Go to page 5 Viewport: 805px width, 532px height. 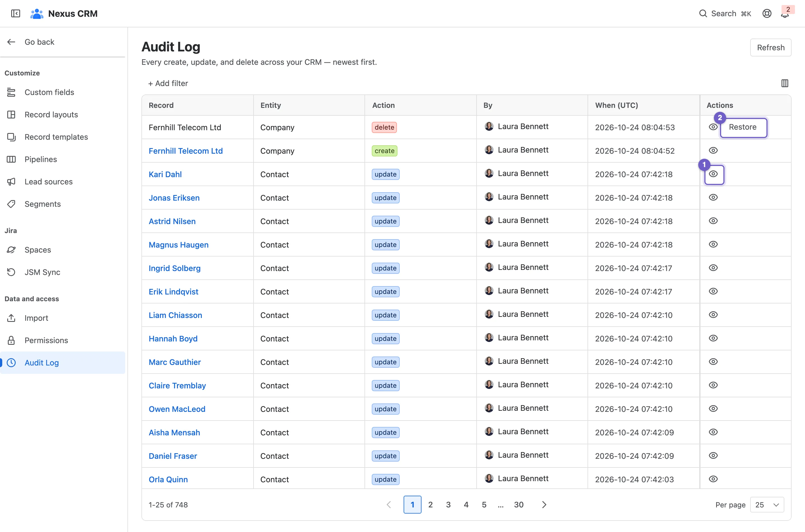pyautogui.click(x=484, y=505)
